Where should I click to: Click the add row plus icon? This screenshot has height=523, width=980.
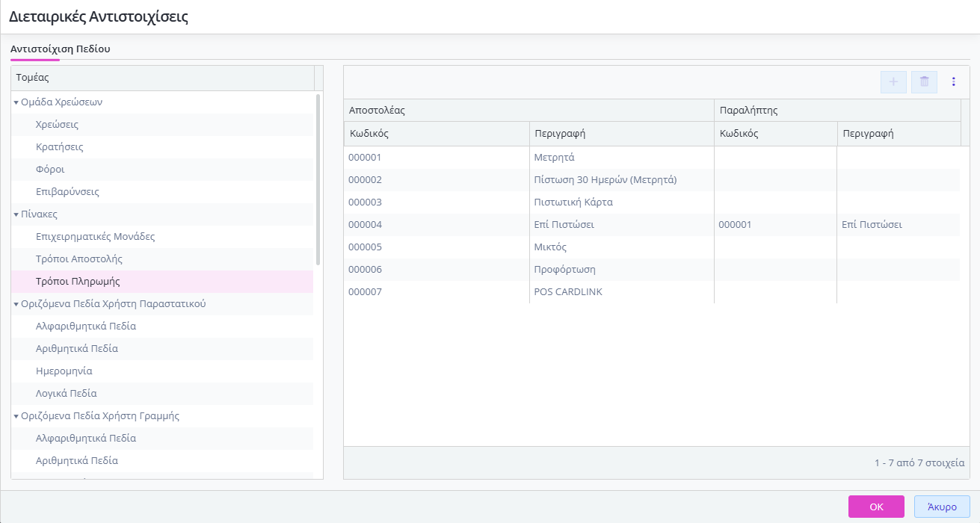click(893, 82)
